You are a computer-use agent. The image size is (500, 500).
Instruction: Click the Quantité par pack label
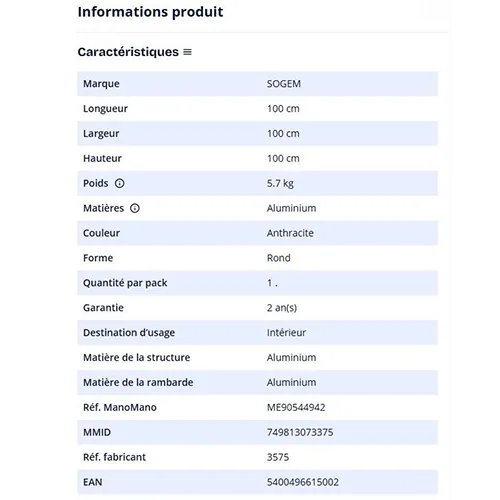125,283
